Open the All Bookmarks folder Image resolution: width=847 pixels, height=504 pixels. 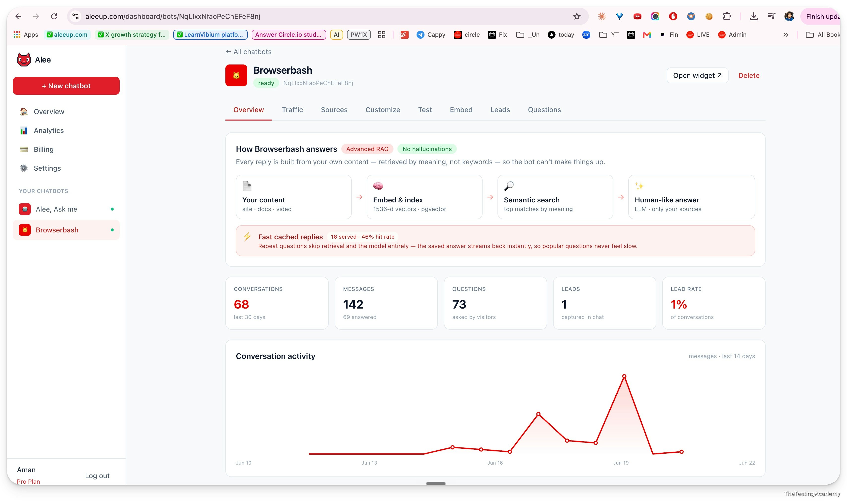pyautogui.click(x=822, y=35)
